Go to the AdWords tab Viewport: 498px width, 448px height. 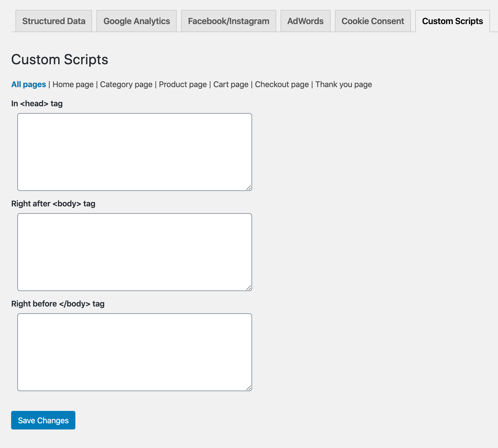point(305,21)
